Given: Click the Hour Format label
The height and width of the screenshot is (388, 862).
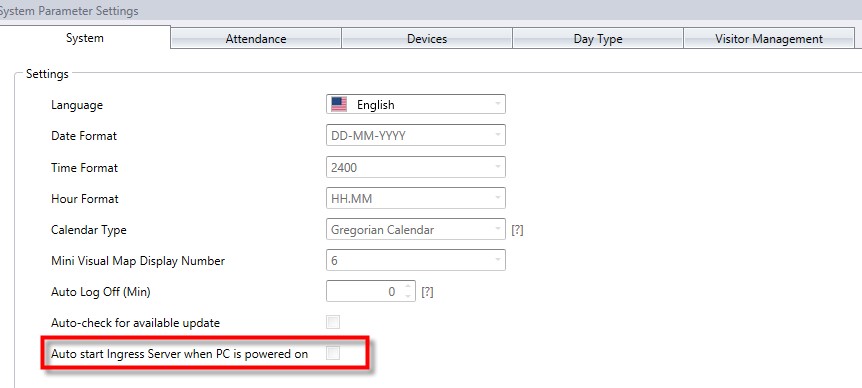Looking at the screenshot, I should click(x=85, y=198).
